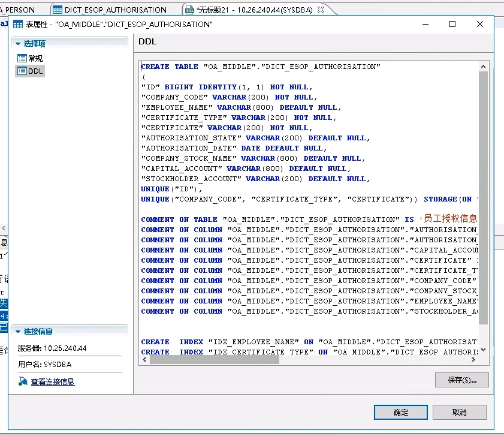This screenshot has height=436, width=504.
Task: Click the SQL file icon on 无标题21 tab
Action: [189, 10]
